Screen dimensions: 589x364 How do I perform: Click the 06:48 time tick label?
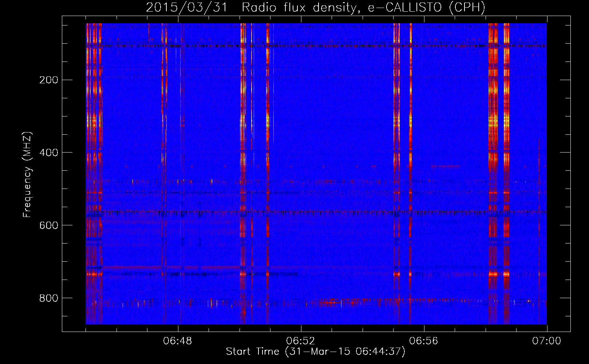(x=178, y=341)
